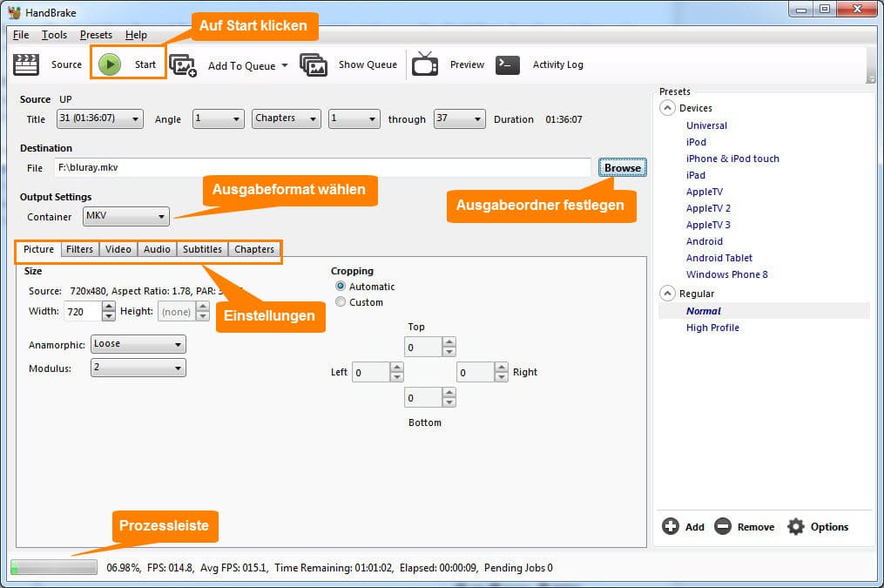The width and height of the screenshot is (884, 588).
Task: Click the Add To Queue icon
Action: tap(183, 65)
